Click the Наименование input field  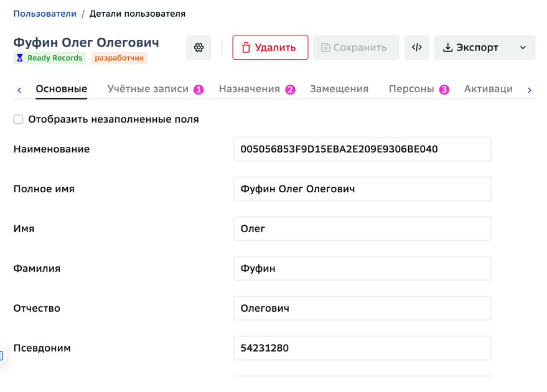click(362, 149)
